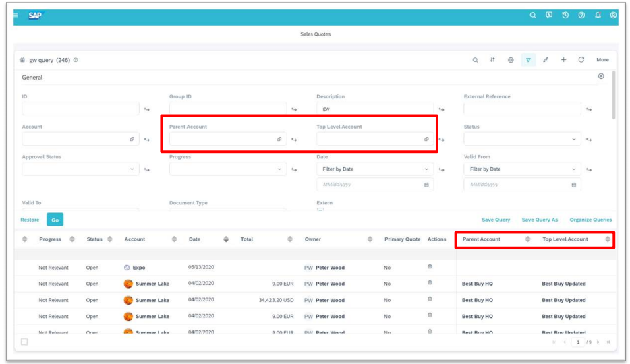Sort by Parent Account column arrows
This screenshot has height=364, width=630.
(527, 239)
